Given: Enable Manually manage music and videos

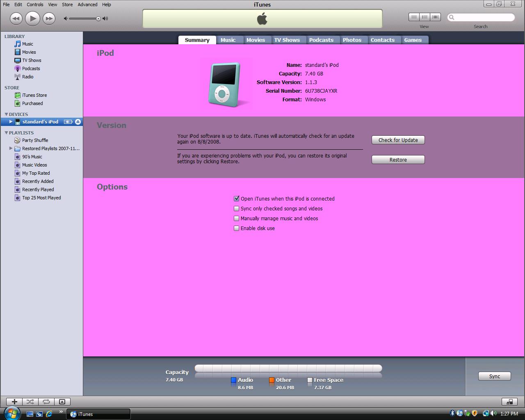Looking at the screenshot, I should [x=237, y=218].
